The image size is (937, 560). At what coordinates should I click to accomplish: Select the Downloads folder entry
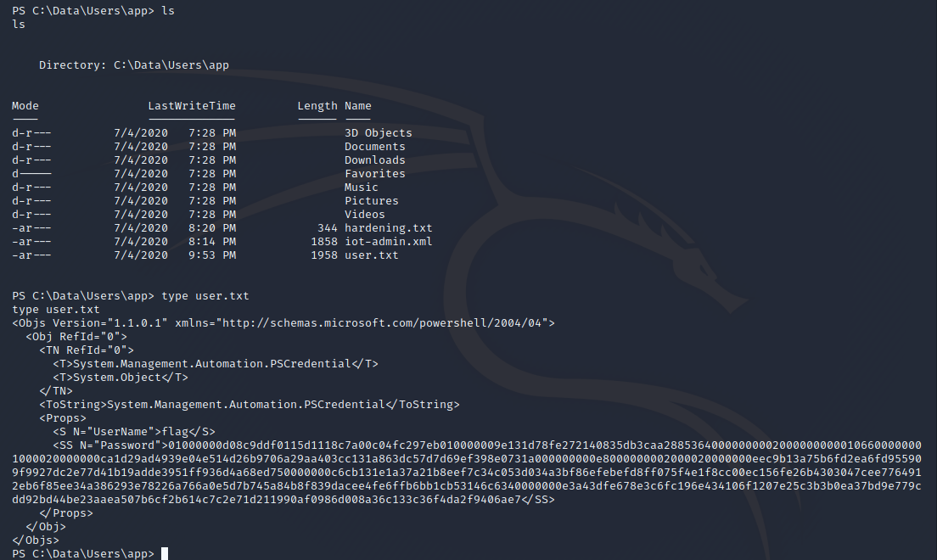374,160
